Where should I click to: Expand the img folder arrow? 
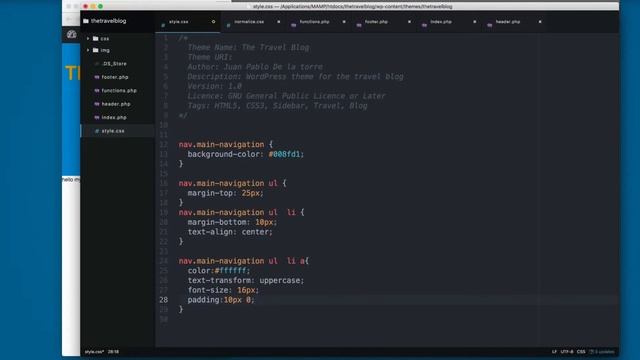pyautogui.click(x=88, y=50)
